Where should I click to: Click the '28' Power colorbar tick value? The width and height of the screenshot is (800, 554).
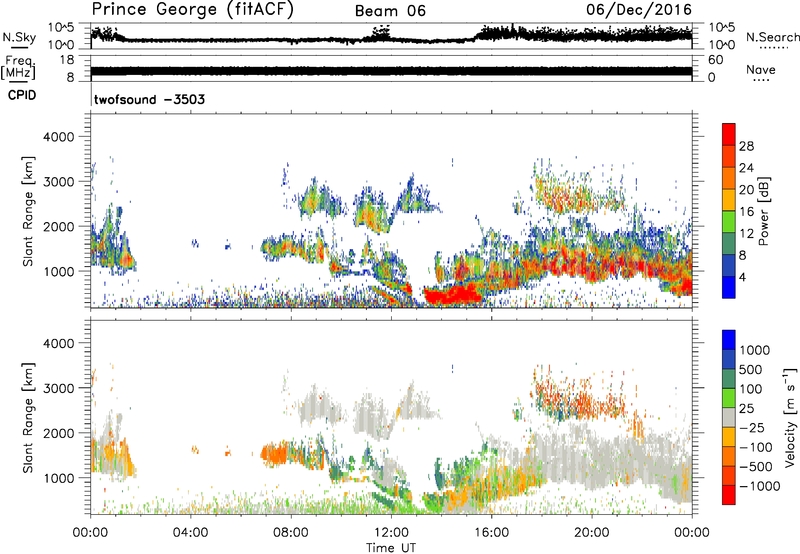pos(746,146)
